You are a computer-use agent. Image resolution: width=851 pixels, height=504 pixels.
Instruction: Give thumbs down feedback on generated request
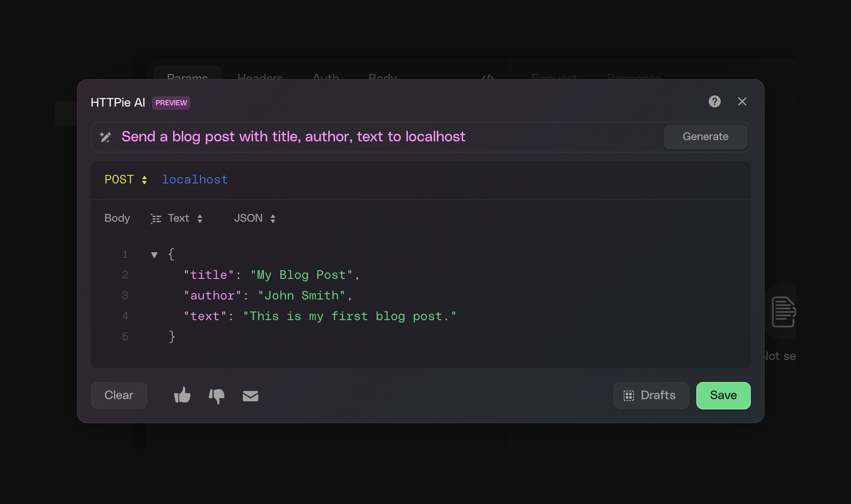(217, 396)
